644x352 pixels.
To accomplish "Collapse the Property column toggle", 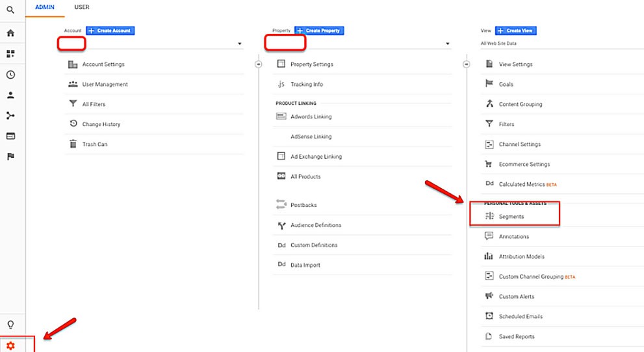I will tap(466, 64).
